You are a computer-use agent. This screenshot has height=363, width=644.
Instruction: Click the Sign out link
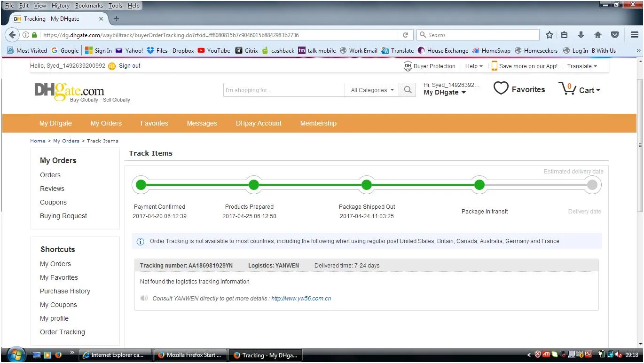[129, 66]
